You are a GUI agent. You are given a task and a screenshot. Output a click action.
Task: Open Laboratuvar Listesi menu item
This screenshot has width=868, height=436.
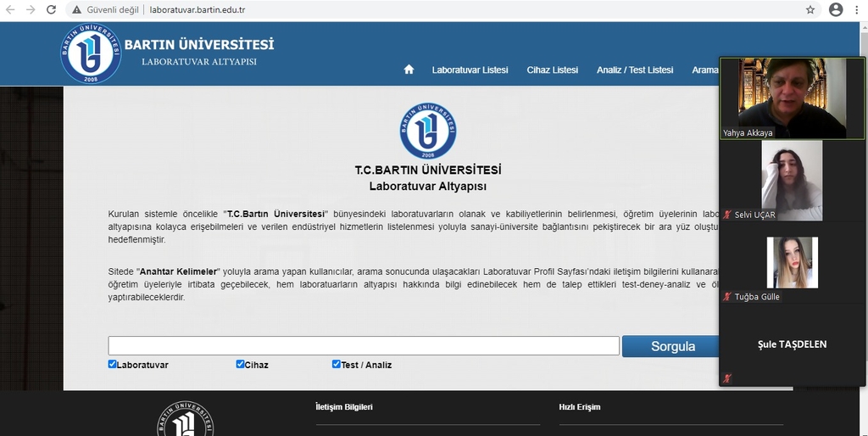[x=470, y=70]
